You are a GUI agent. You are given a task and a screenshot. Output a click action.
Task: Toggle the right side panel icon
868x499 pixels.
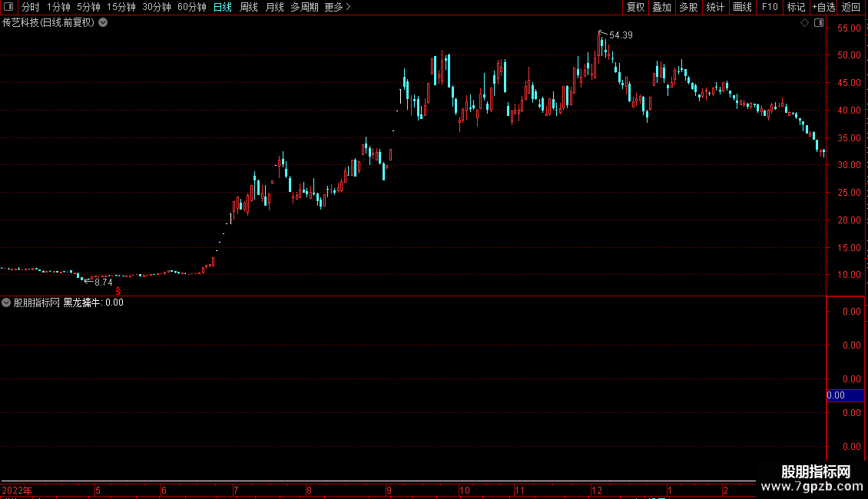click(x=819, y=23)
